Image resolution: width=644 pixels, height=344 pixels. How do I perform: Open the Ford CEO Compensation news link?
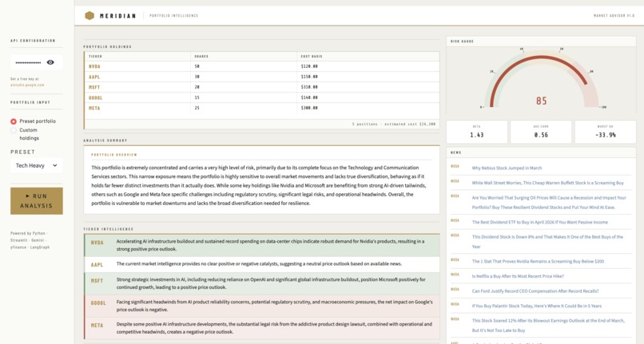535,291
